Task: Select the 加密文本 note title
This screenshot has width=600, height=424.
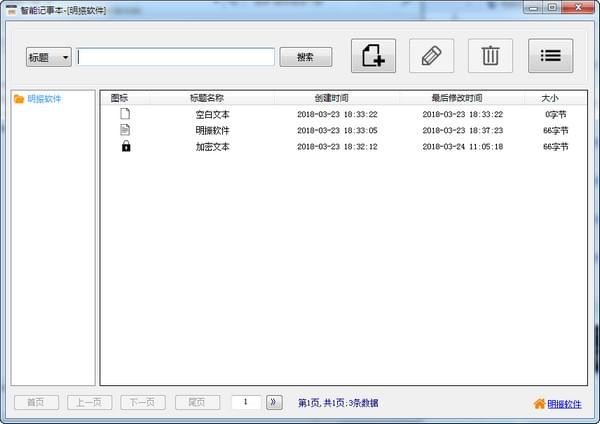Action: [x=212, y=147]
